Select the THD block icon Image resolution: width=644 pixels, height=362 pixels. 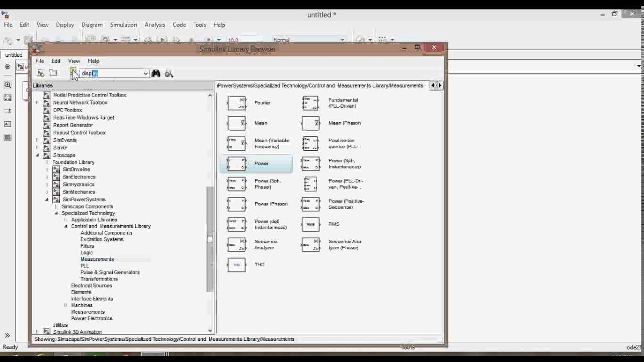coord(236,264)
